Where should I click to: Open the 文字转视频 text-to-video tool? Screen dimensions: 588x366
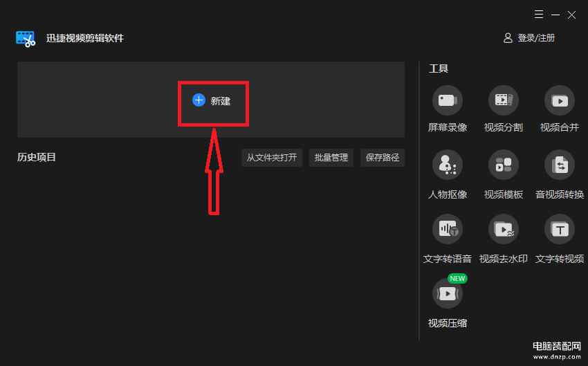[x=560, y=229]
